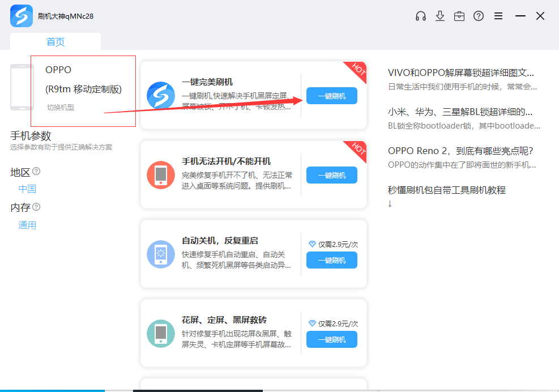559x392 pixels.
Task: Click description 针对修复手机出现花屏&黑屏
Action: pyautogui.click(x=236, y=339)
